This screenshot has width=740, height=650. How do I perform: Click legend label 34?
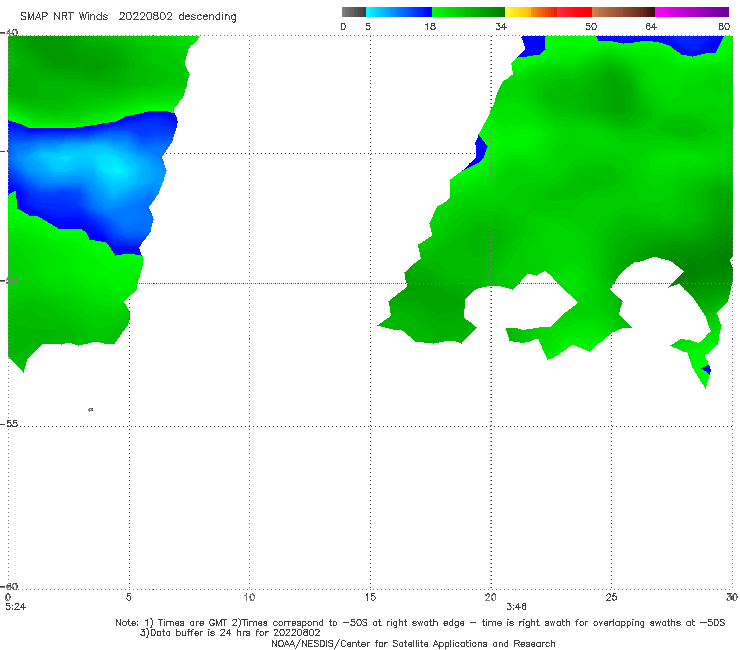click(501, 26)
